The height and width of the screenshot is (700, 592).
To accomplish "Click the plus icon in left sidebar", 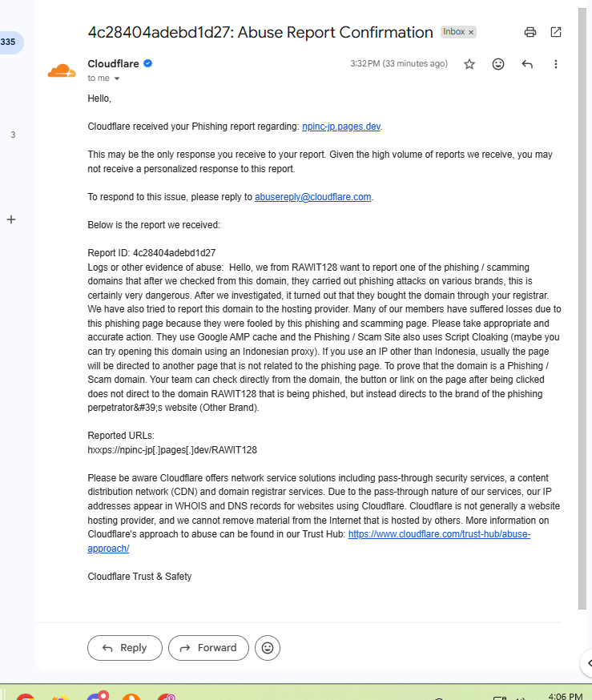I will click(11, 219).
